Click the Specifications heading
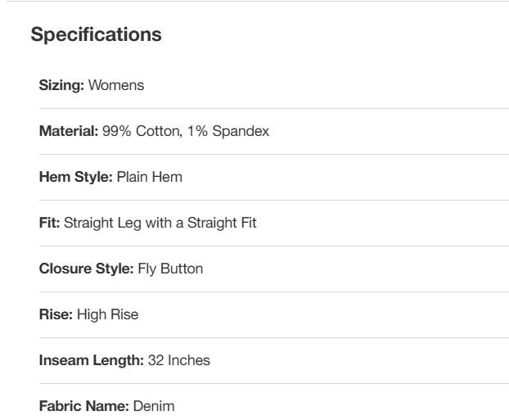Viewport: 509px width, 420px height. point(96,34)
